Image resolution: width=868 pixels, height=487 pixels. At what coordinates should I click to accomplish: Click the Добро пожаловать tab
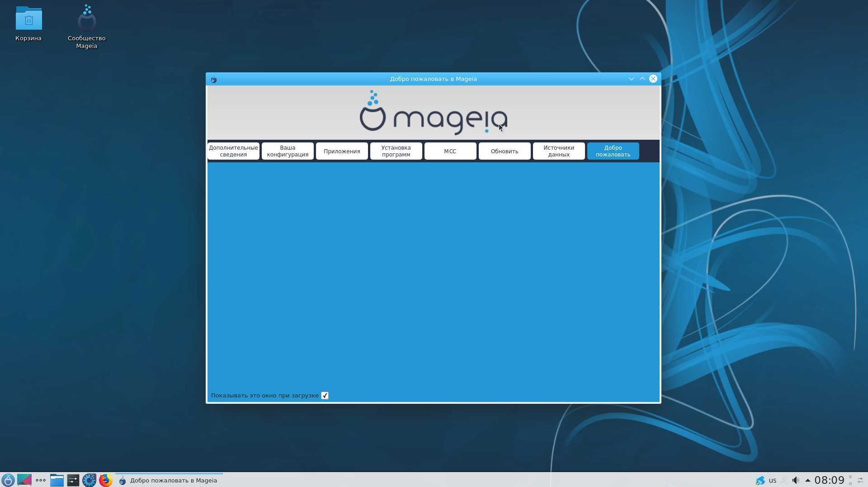(613, 151)
